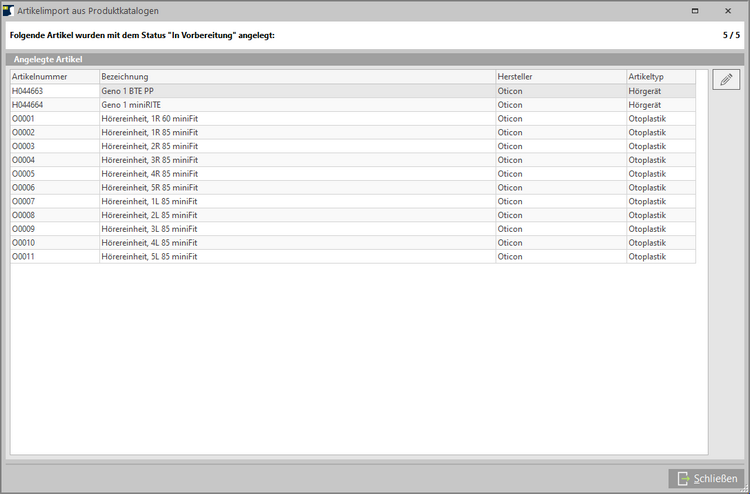Click the Schließen button
Viewport: 750px width, 494px height.
click(x=706, y=478)
